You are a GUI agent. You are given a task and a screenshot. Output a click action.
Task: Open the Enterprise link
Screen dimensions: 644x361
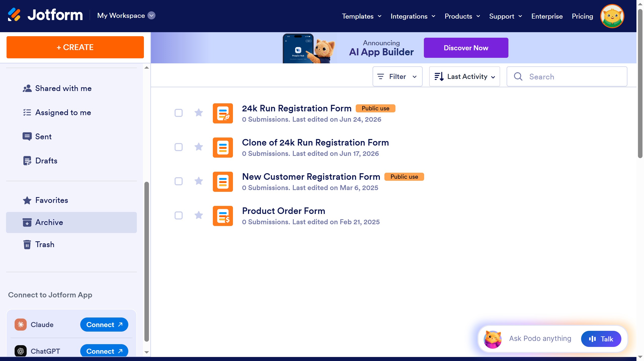[x=547, y=16]
